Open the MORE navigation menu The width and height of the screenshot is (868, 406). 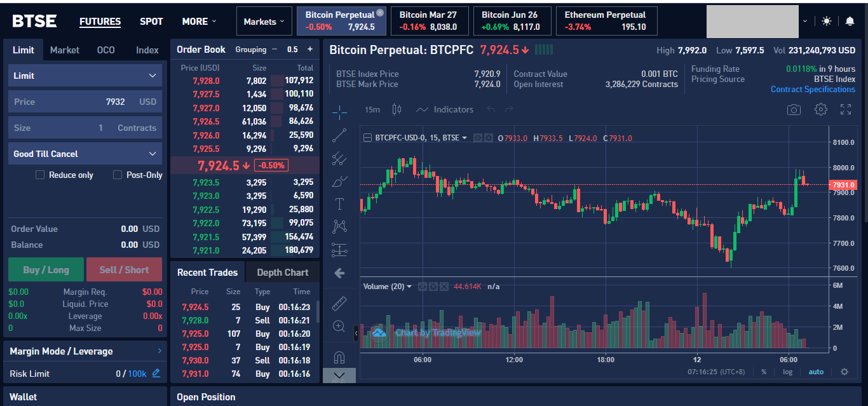tap(199, 22)
